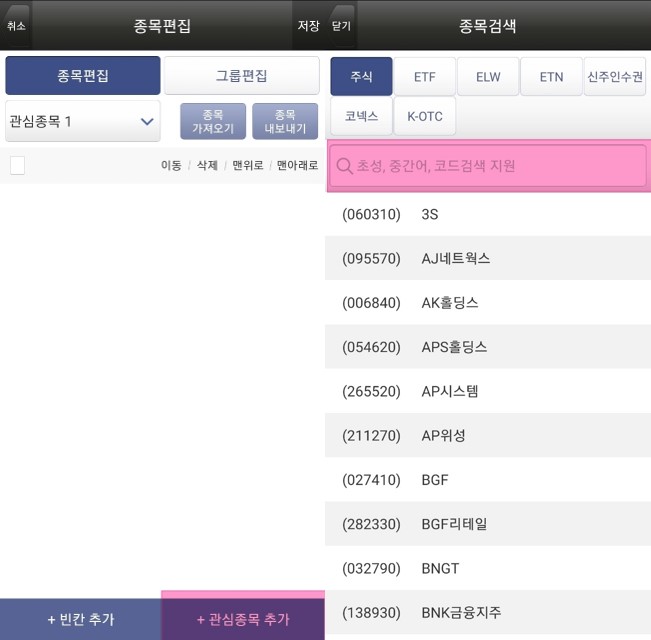This screenshot has width=651, height=640.
Task: Tap the + 관심종목 추가 button
Action: tap(243, 619)
